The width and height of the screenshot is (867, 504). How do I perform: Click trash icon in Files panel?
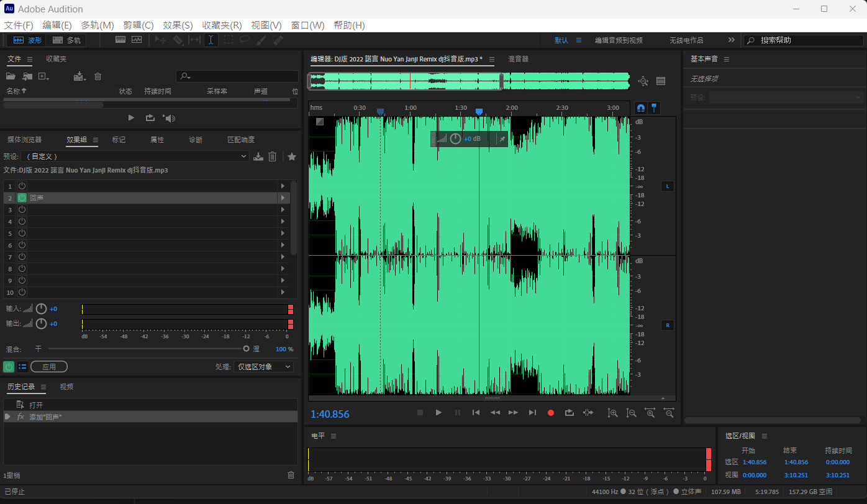[98, 76]
